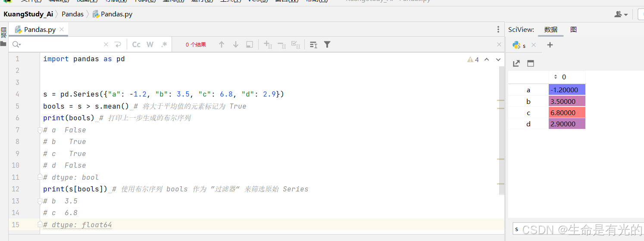Toggle search-in-selection icon
This screenshot has width=644, height=241.
pyautogui.click(x=313, y=44)
